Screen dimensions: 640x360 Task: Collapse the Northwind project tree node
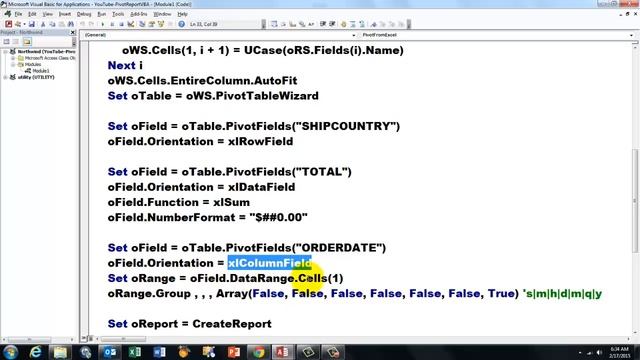click(5, 52)
